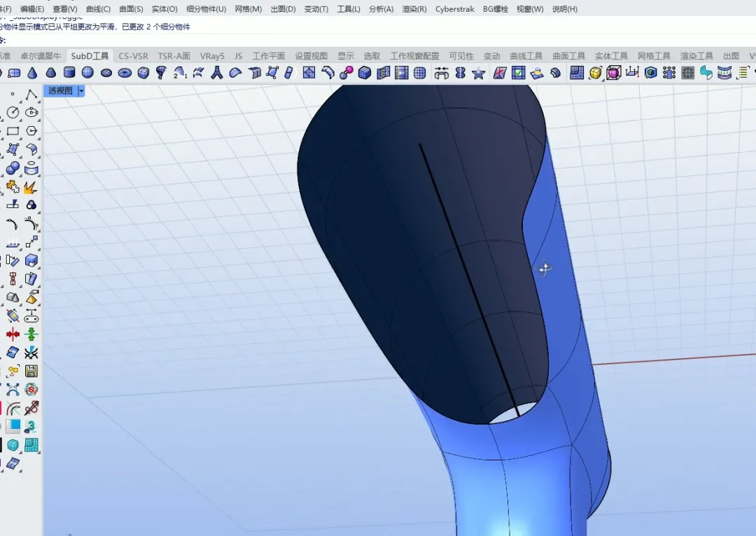Click the SubD sweep 2 rails icon
The width and height of the screenshot is (756, 536).
(x=180, y=73)
